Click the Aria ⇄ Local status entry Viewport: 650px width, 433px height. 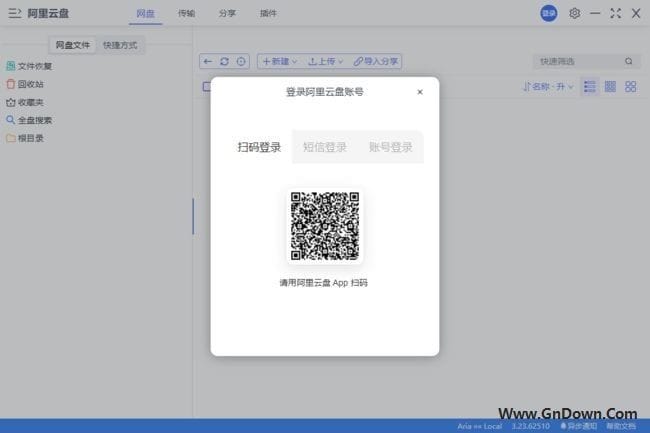point(480,426)
